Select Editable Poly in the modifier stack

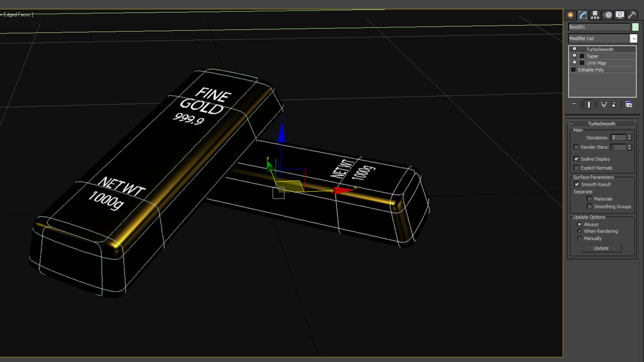pos(591,70)
